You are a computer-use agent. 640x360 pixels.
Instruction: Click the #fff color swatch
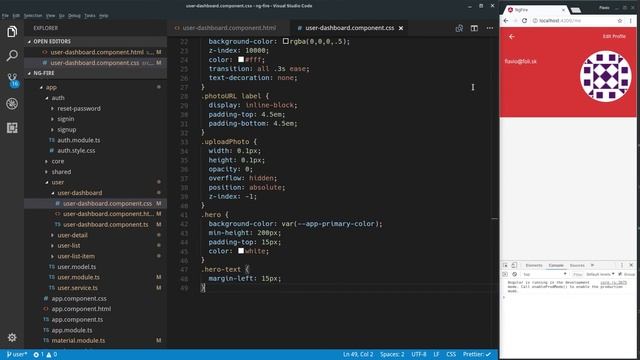tap(241, 60)
